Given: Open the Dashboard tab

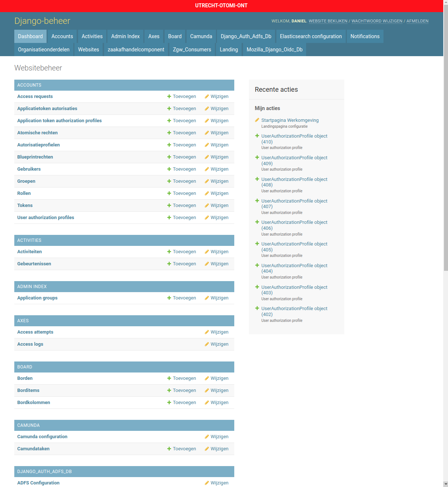Looking at the screenshot, I should (30, 36).
